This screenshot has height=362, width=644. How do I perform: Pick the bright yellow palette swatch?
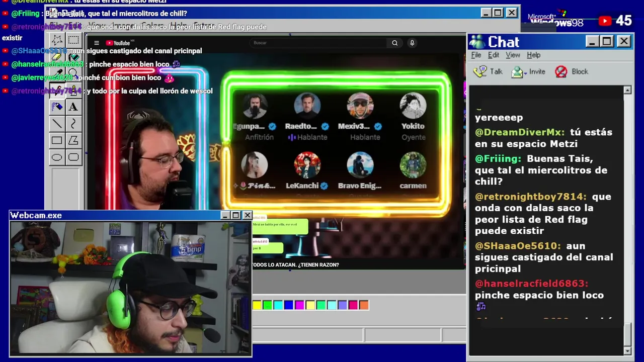coord(257,305)
